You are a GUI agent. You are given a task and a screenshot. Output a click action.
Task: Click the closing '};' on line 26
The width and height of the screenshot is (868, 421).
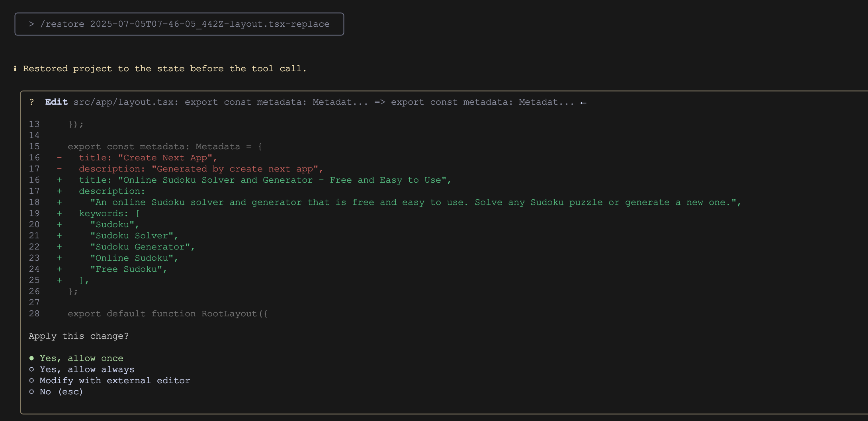[x=73, y=292]
